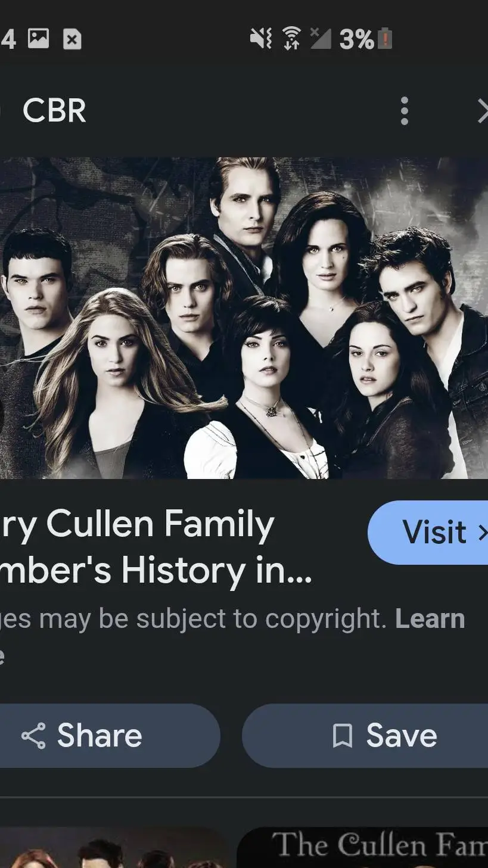The image size is (488, 868).
Task: Tap the picture notification icon in status bar
Action: click(x=38, y=39)
